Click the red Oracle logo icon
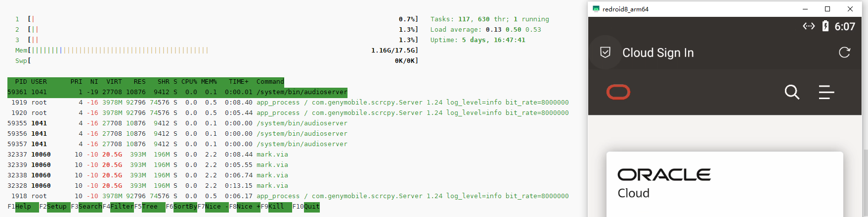This screenshot has height=217, width=868. [618, 92]
